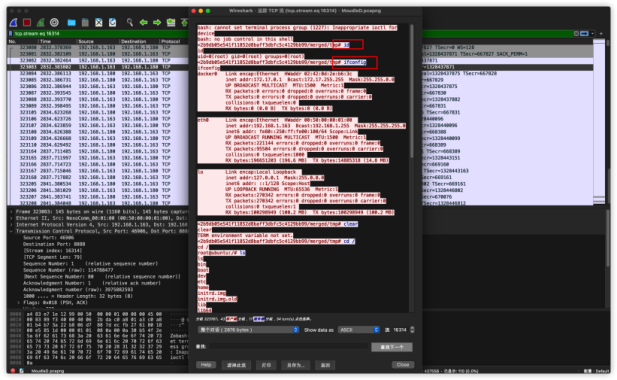Click the red expert info indicator in status bar
The height and width of the screenshot is (380, 617).
tap(13, 371)
